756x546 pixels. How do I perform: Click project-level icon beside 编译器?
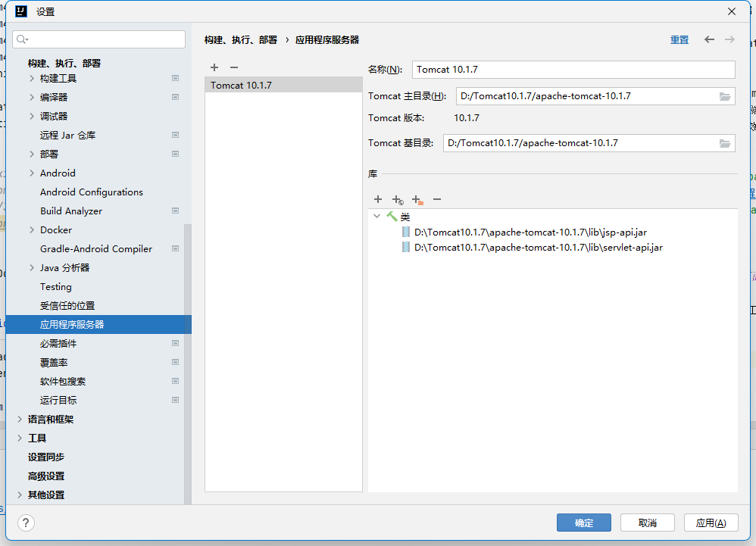coord(176,97)
